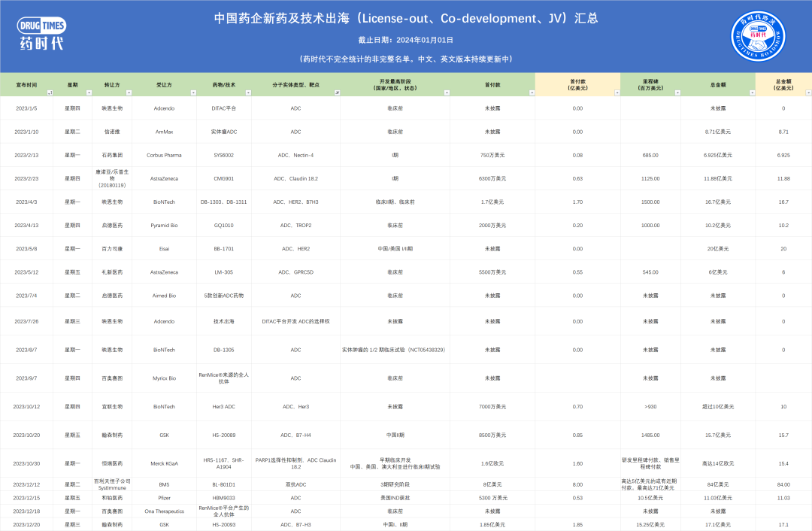Select the AmMax licensee cell
812x531 pixels.
(164, 132)
